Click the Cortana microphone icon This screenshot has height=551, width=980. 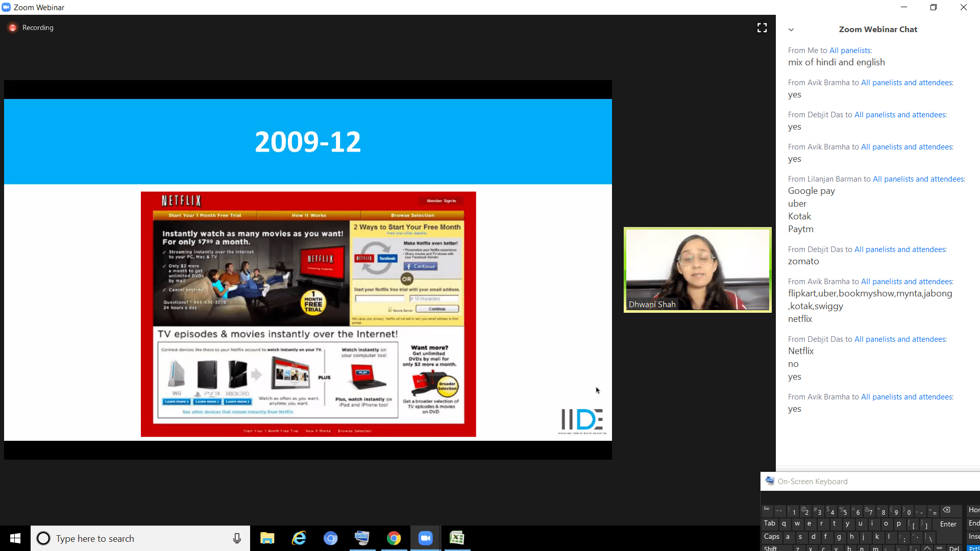(x=237, y=538)
